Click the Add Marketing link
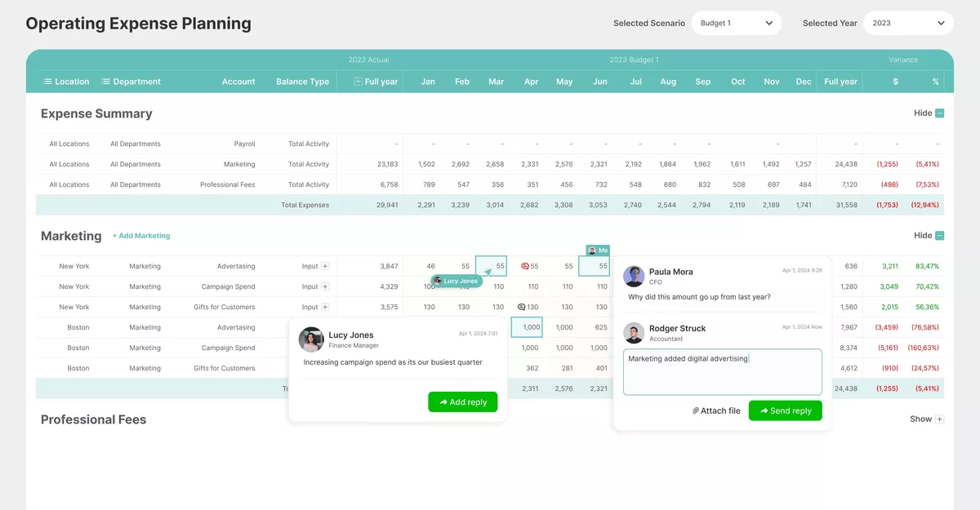The height and width of the screenshot is (510, 980). coord(141,235)
